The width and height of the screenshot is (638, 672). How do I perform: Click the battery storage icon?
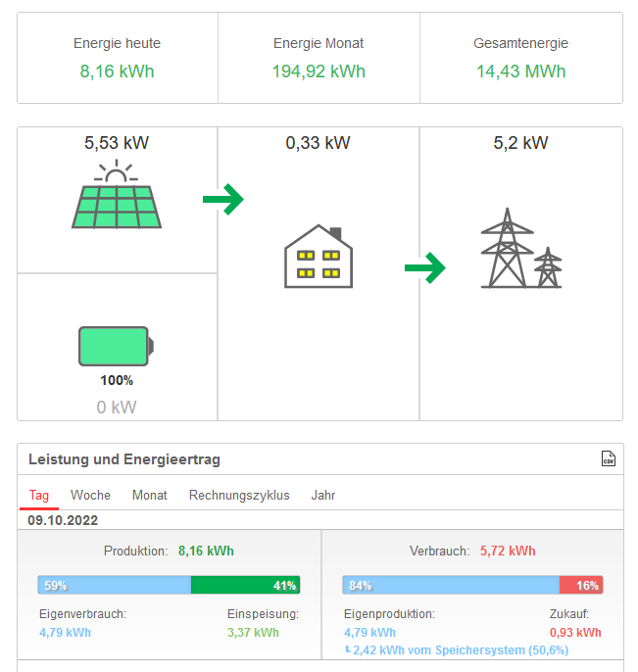(x=117, y=347)
